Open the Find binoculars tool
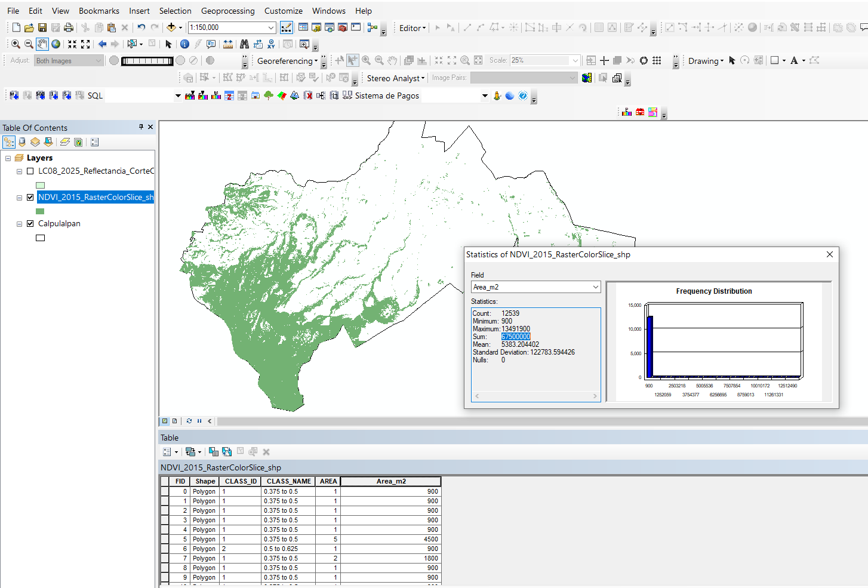Screen dimensions: 868x588 click(244, 44)
